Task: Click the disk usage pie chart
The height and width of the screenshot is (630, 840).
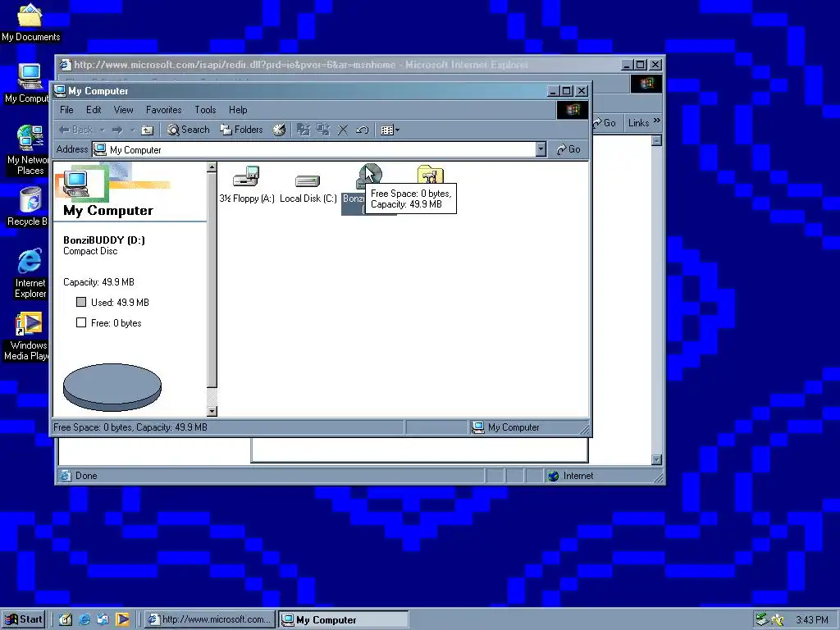Action: pyautogui.click(x=112, y=387)
